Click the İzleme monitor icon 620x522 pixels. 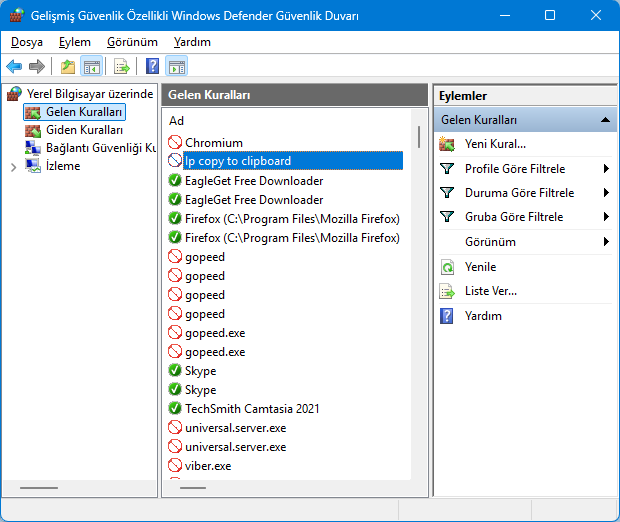33,166
